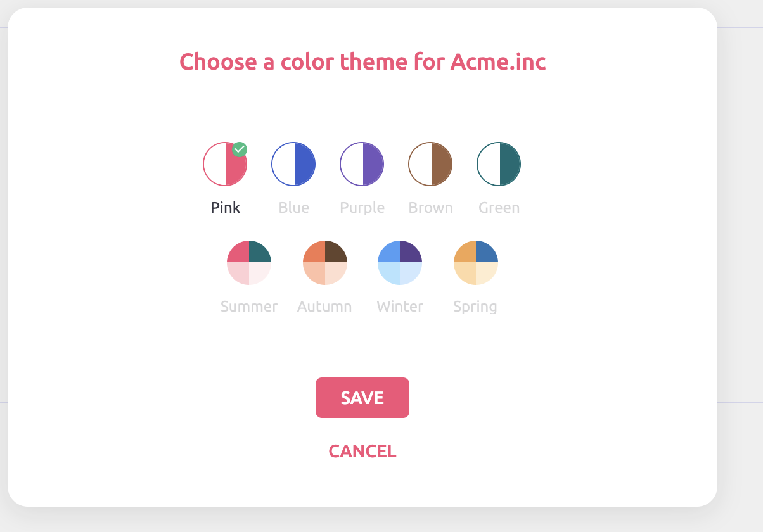The image size is (763, 532).
Task: Click the Blue label text
Action: tap(293, 207)
